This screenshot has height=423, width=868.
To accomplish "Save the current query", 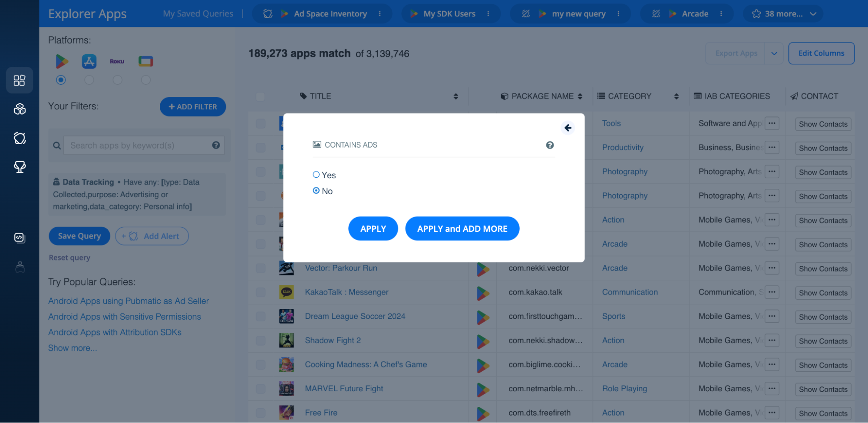I will pyautogui.click(x=79, y=236).
